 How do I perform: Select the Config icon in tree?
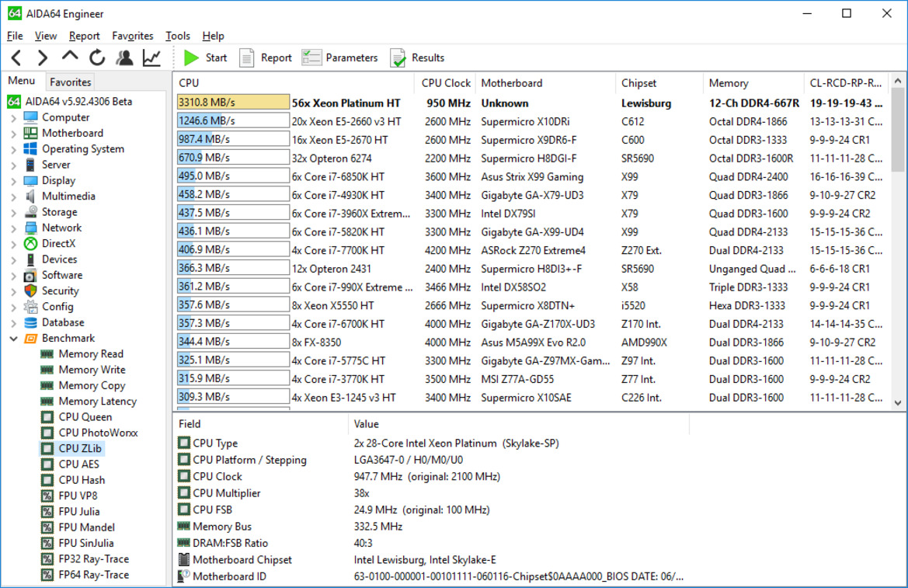coord(31,307)
